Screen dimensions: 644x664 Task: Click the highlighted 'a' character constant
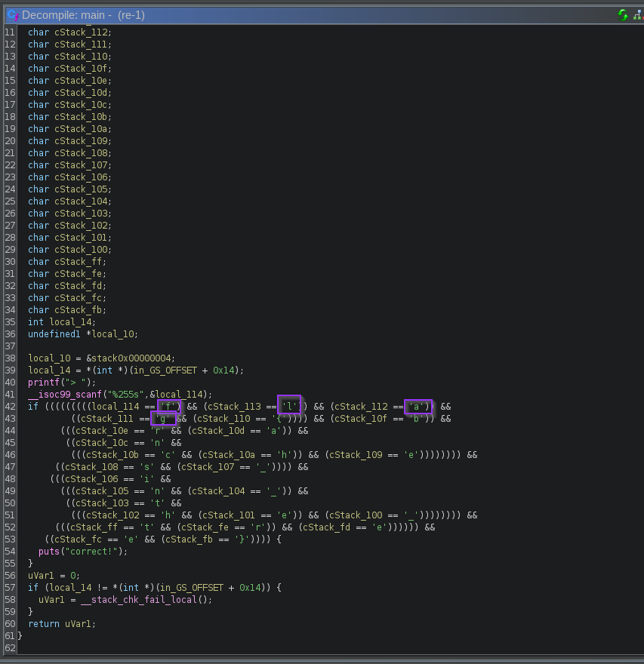coord(418,407)
